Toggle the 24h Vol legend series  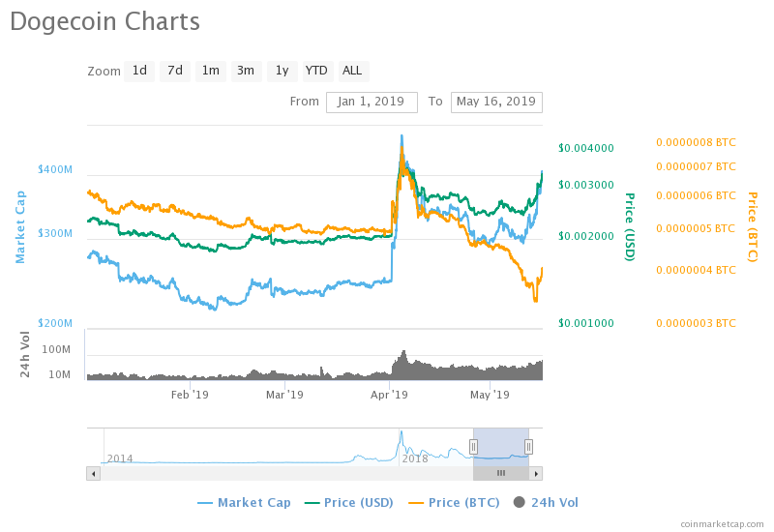pyautogui.click(x=546, y=503)
